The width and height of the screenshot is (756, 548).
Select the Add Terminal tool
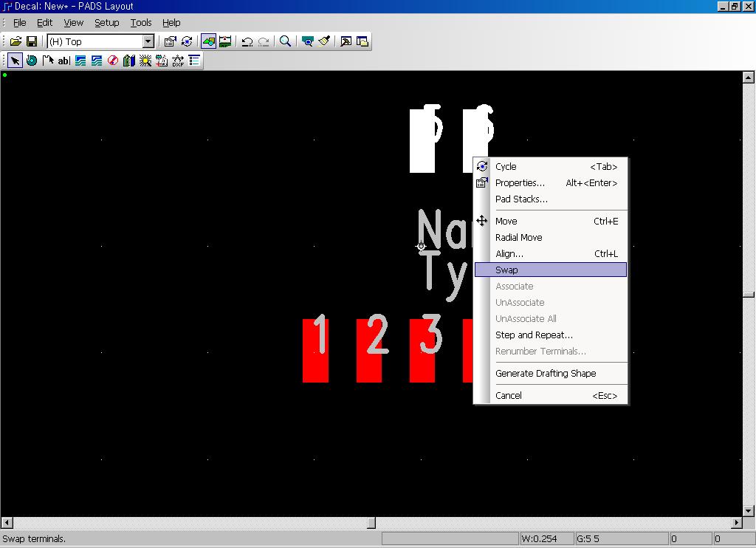[x=31, y=61]
